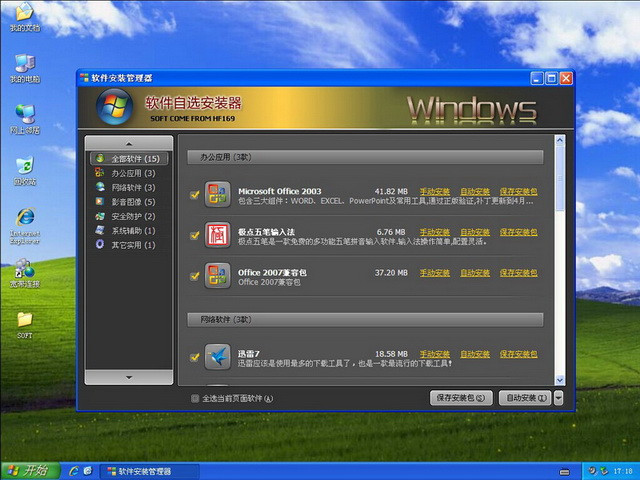640x480 pixels.
Task: Select 网络软件 (3) category
Action: click(x=129, y=187)
